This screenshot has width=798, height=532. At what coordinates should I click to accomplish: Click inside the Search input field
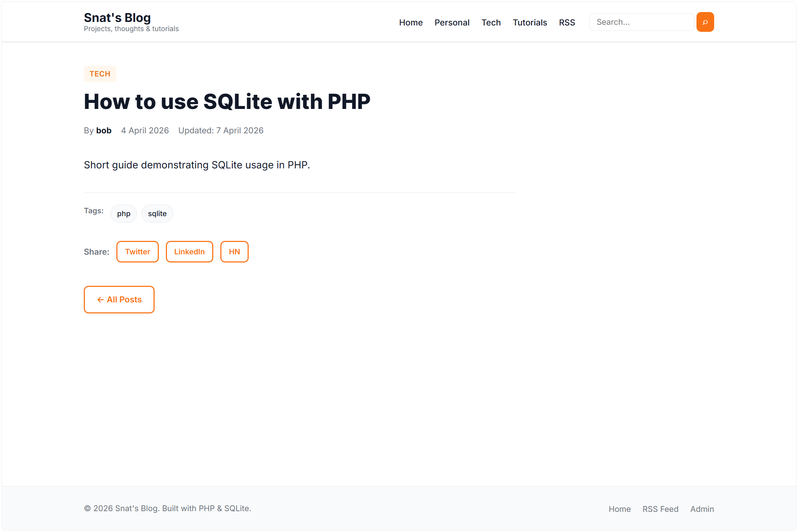[x=641, y=22]
